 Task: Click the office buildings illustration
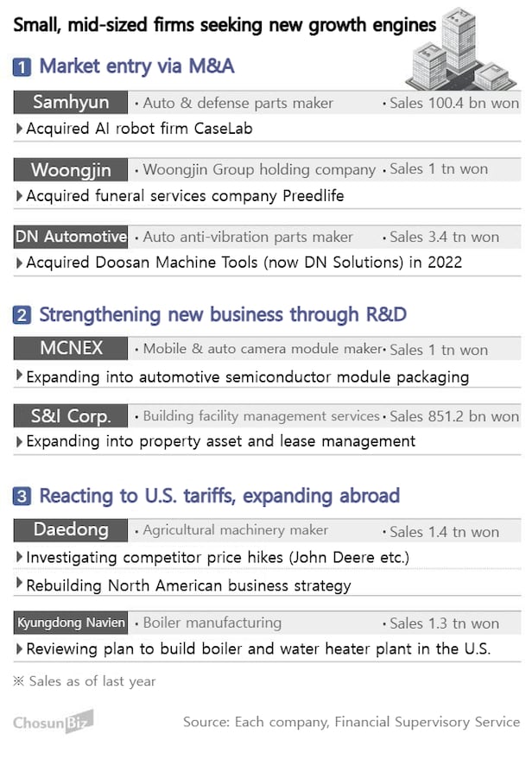[459, 50]
